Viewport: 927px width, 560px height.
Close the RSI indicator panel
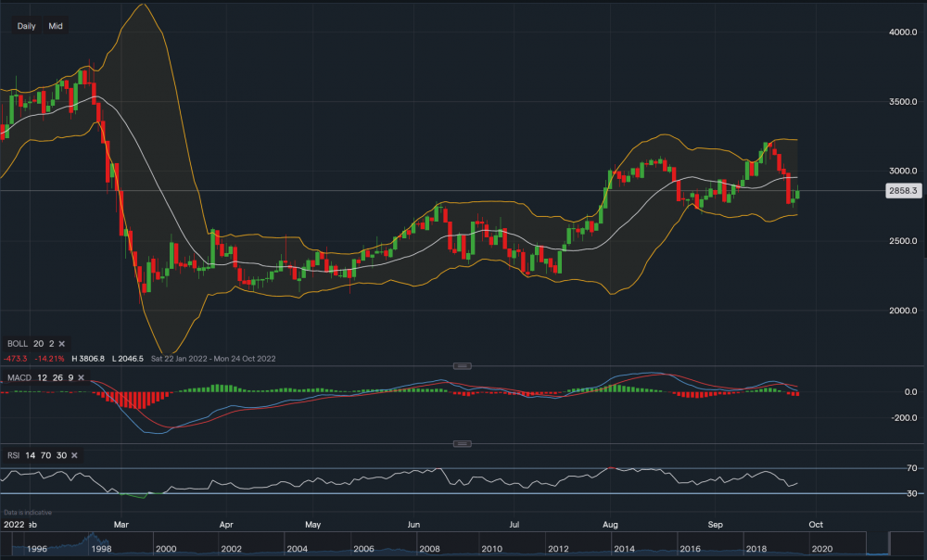pyautogui.click(x=73, y=455)
